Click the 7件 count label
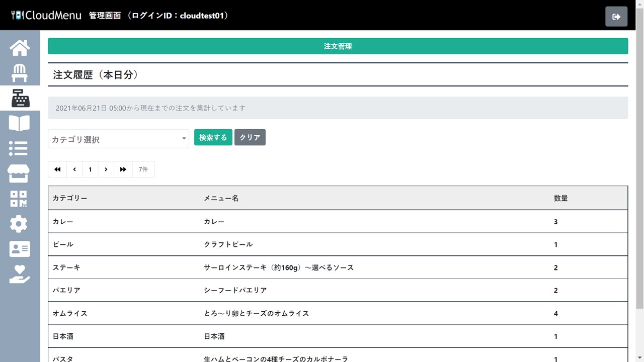644x362 pixels. pos(143,169)
